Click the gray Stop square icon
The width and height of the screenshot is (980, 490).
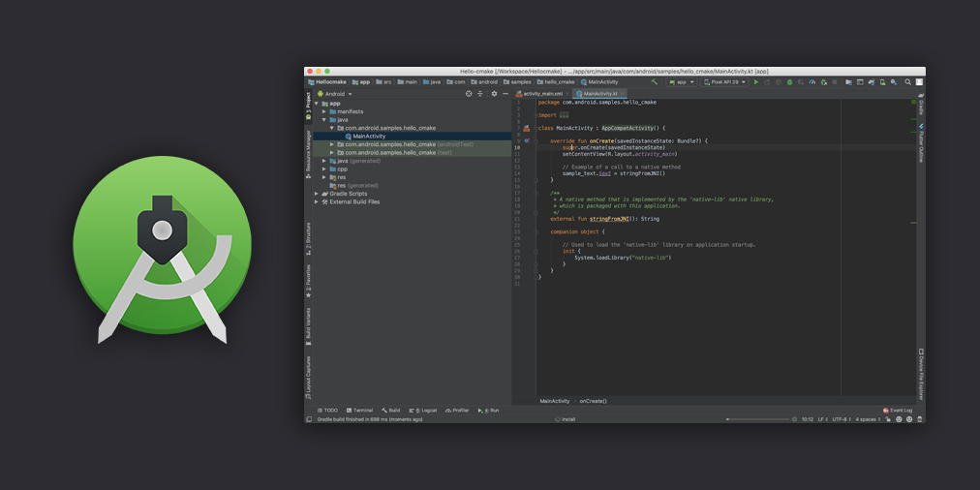click(x=835, y=82)
